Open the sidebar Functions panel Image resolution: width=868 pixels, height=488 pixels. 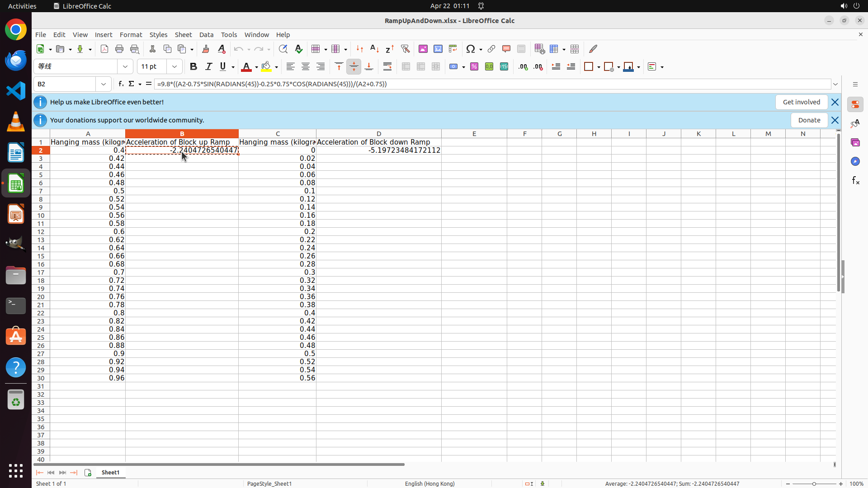point(855,181)
